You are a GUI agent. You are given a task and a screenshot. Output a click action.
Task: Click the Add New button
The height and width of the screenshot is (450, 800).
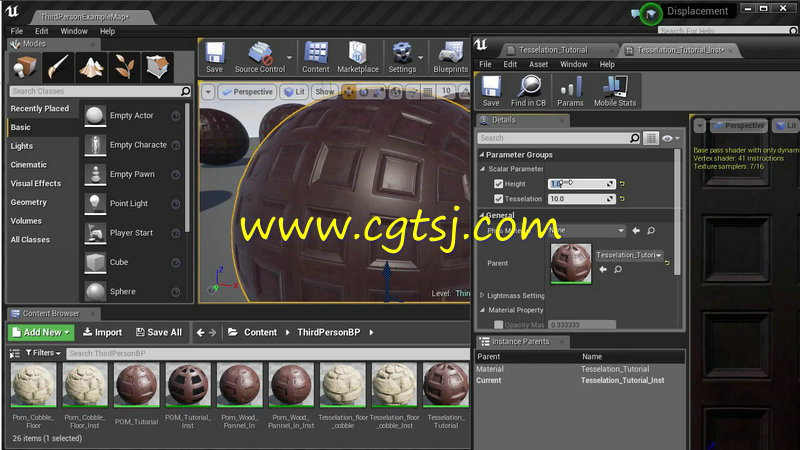tap(41, 333)
